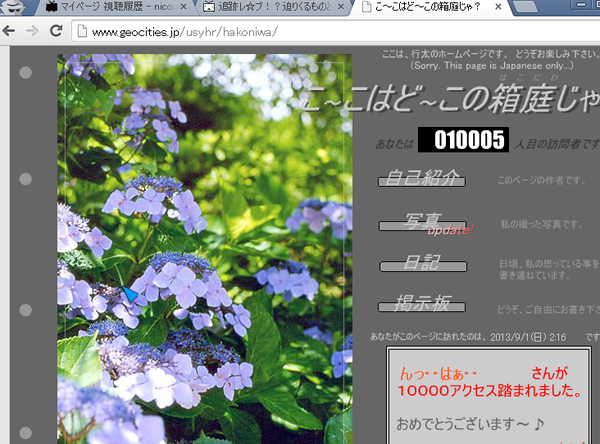
Task: Switch to the 追跡レ☆プ tab
Action: coord(274,7)
